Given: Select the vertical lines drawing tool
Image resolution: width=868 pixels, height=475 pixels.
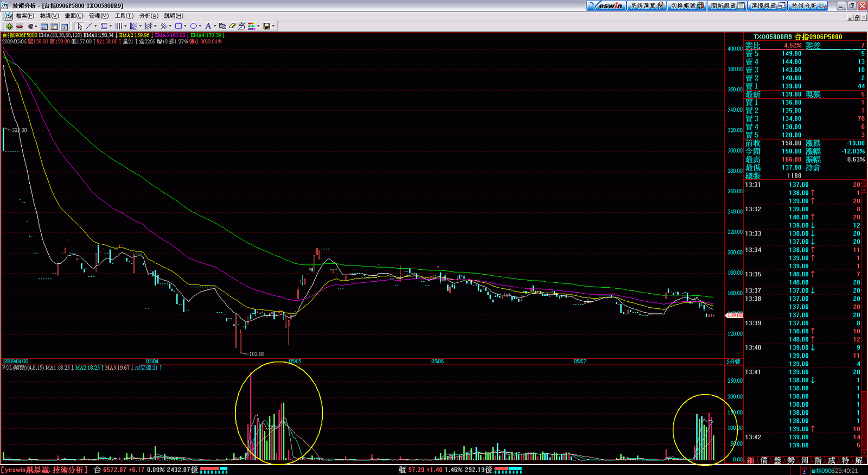Looking at the screenshot, I should click(x=118, y=26).
